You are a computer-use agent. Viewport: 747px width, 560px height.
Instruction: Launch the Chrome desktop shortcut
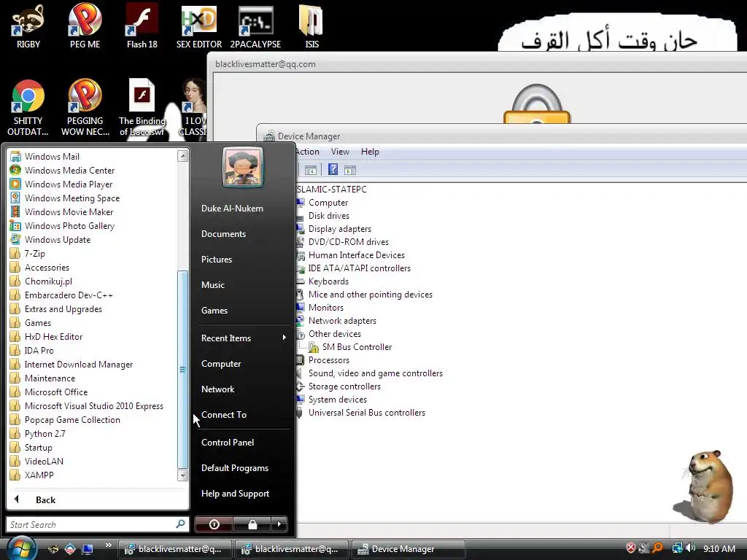[28, 108]
